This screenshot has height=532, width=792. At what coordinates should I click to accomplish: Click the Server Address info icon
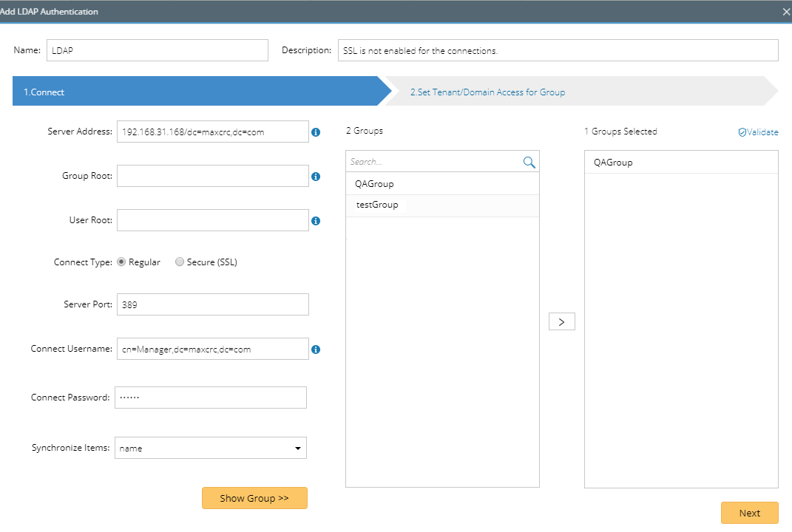[x=316, y=132]
